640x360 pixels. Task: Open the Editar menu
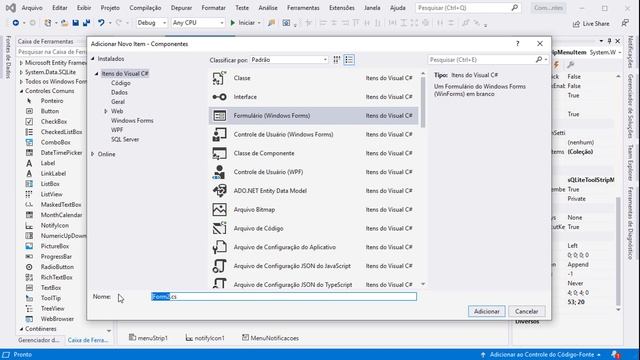coord(60,8)
